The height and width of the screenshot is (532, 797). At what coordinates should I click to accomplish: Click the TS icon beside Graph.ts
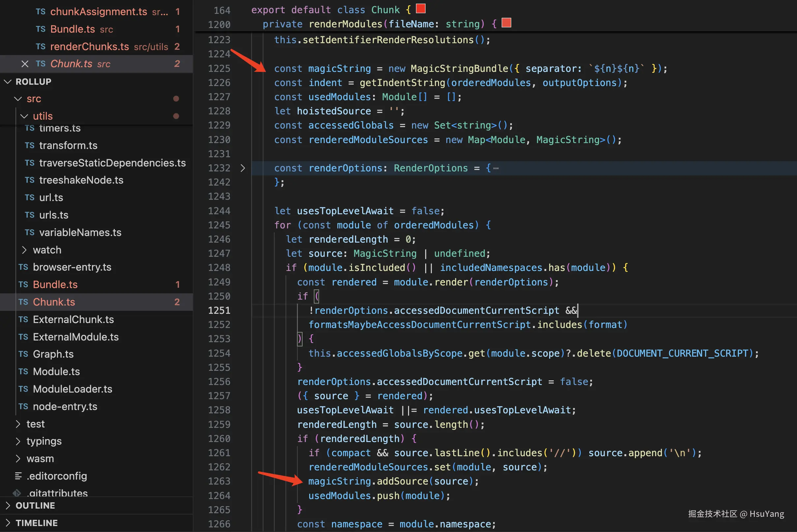[x=23, y=354]
